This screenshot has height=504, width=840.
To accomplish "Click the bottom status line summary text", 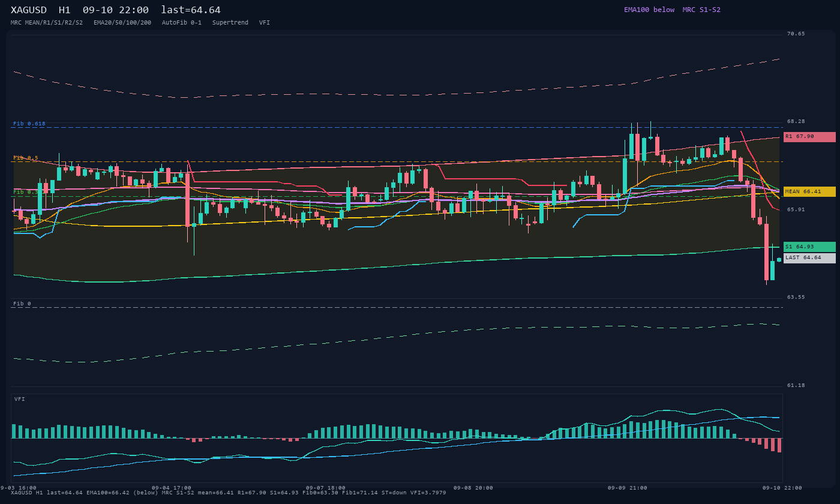I will coord(229,493).
